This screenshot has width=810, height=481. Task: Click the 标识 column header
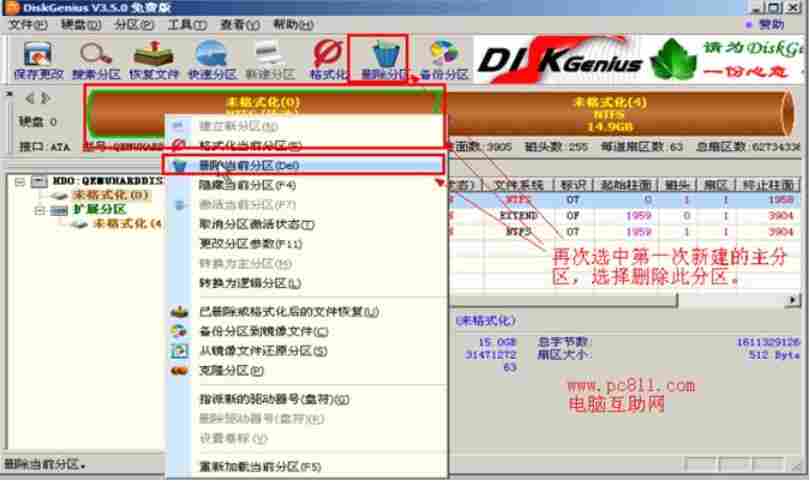(572, 185)
